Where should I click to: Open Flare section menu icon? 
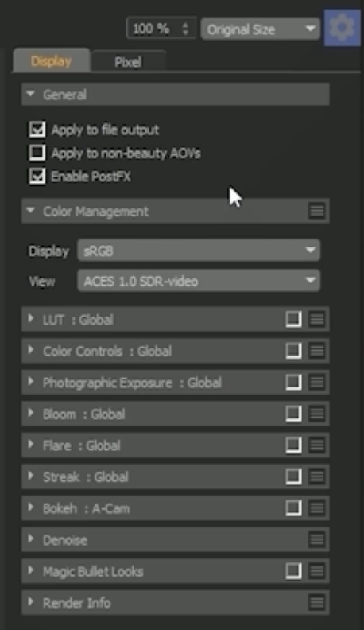coord(316,445)
